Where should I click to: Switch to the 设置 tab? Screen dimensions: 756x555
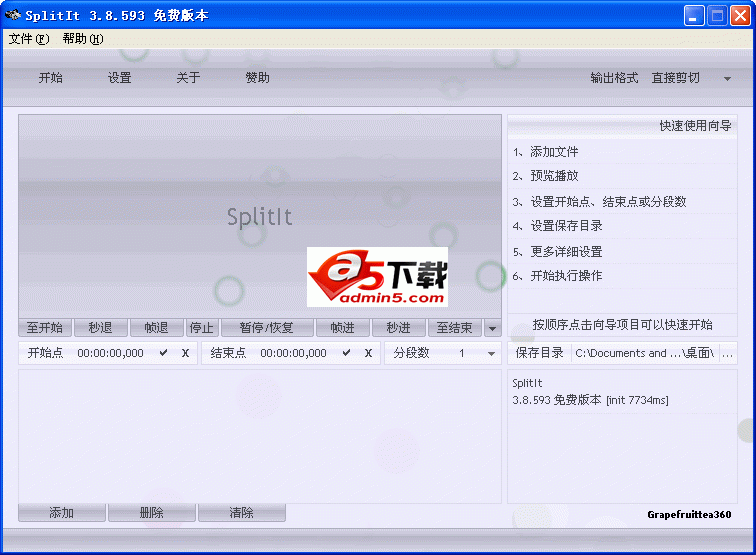[x=120, y=78]
